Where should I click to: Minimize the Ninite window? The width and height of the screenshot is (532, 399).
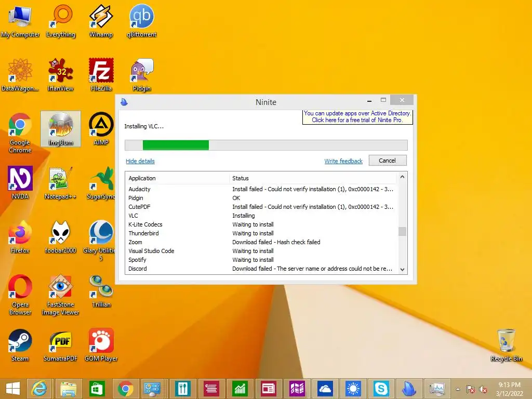point(369,101)
